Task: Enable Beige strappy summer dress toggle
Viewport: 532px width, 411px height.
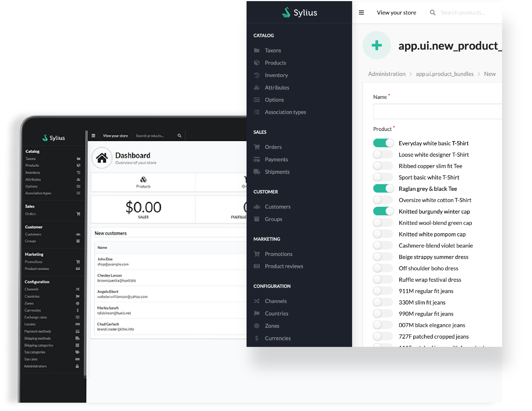Action: tap(383, 257)
